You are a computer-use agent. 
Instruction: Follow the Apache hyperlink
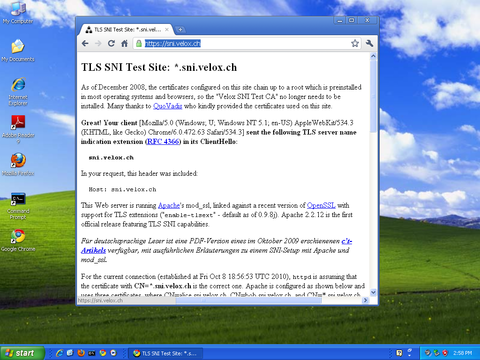point(169,205)
